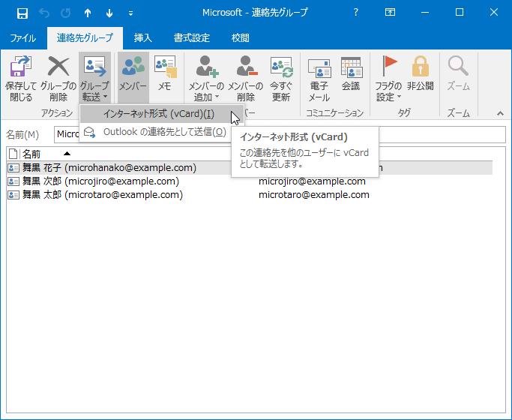Open Customize Quick Access Toolbar dropdown

click(130, 13)
